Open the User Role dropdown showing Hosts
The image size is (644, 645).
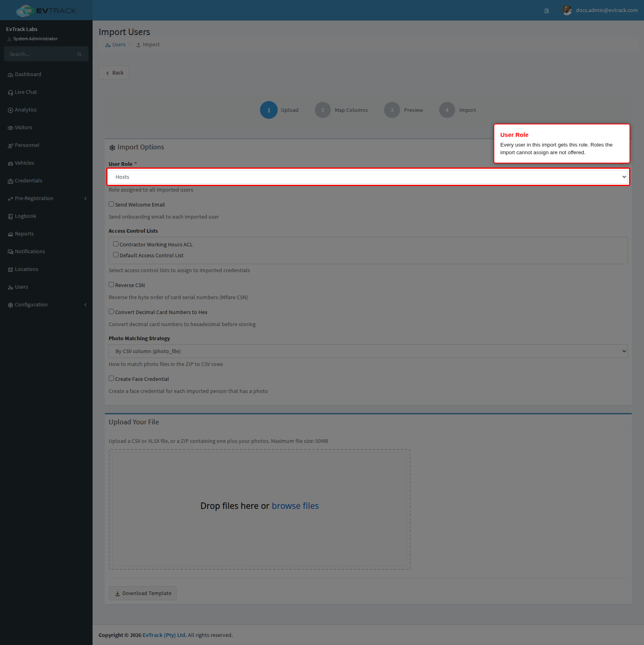(x=368, y=177)
